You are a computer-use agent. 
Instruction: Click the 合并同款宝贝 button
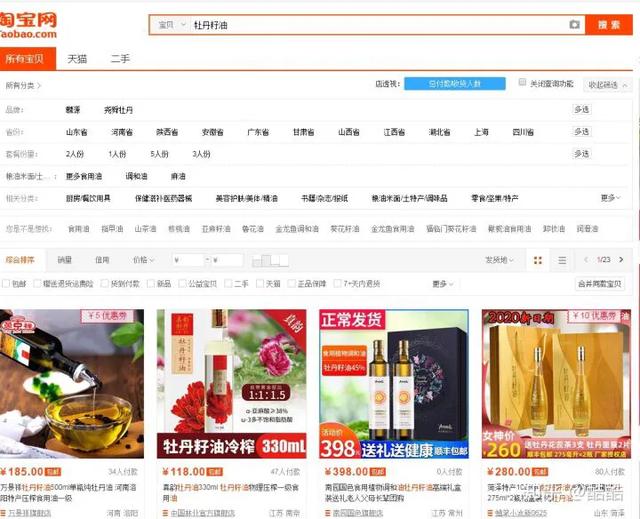(x=600, y=284)
